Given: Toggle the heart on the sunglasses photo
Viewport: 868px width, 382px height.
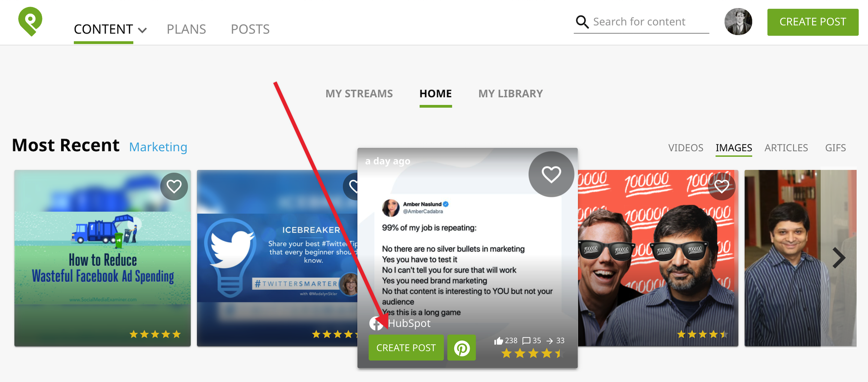Looking at the screenshot, I should (721, 186).
